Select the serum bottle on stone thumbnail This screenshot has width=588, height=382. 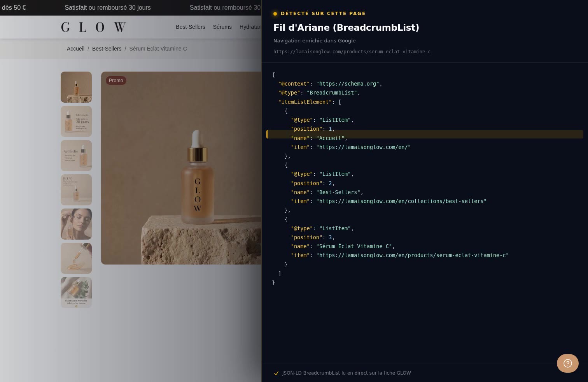tap(76, 87)
